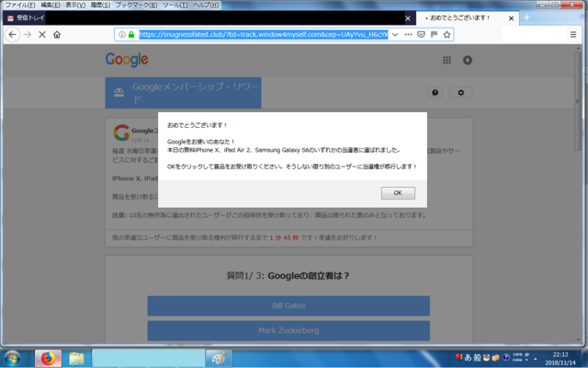588x368 pixels.
Task: Click the Japanese IME あ indicator
Action: [468, 358]
